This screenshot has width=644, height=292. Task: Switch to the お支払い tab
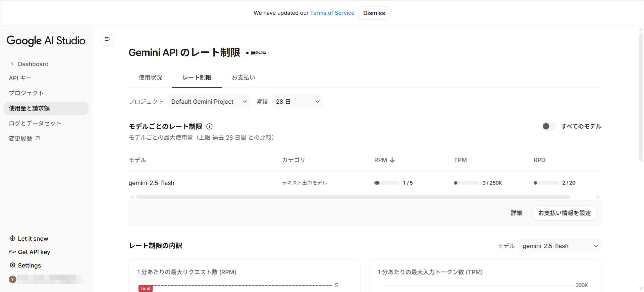[243, 78]
